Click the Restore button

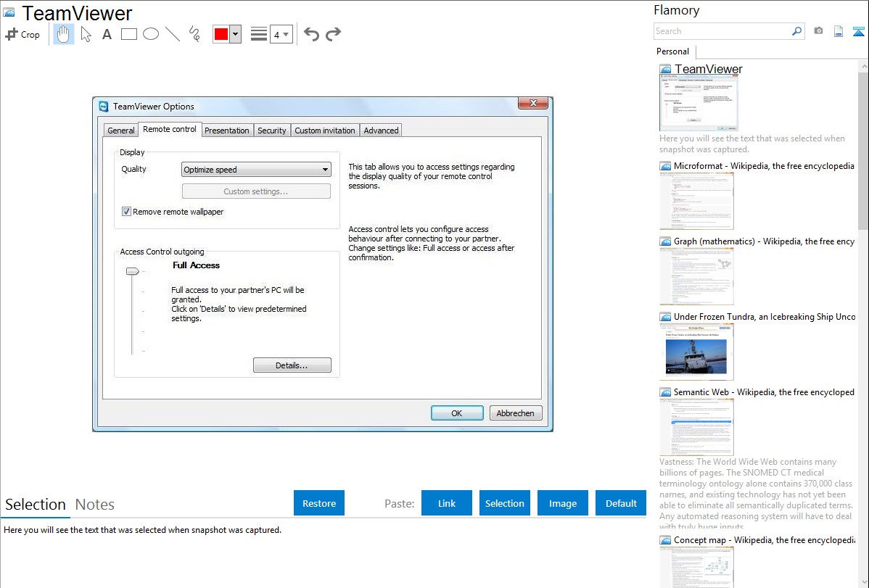tap(319, 503)
